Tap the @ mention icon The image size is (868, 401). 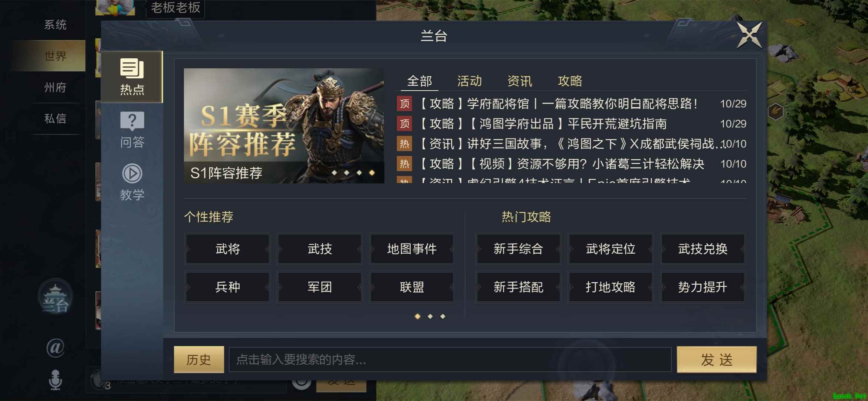point(55,348)
